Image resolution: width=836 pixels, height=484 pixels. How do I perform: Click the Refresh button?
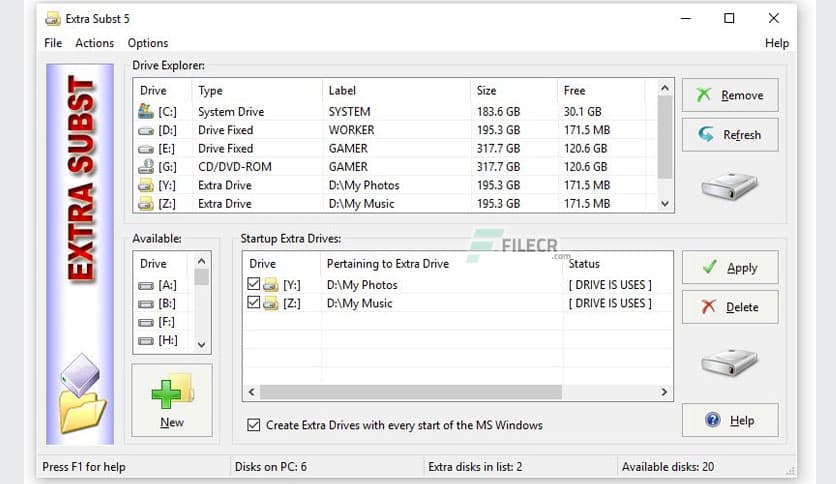(730, 135)
